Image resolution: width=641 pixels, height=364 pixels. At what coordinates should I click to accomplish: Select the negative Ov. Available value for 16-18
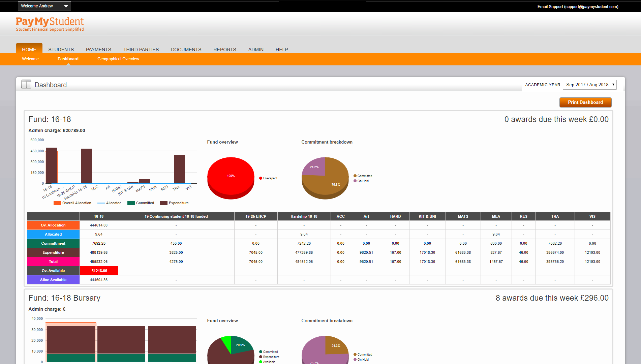[x=99, y=270]
